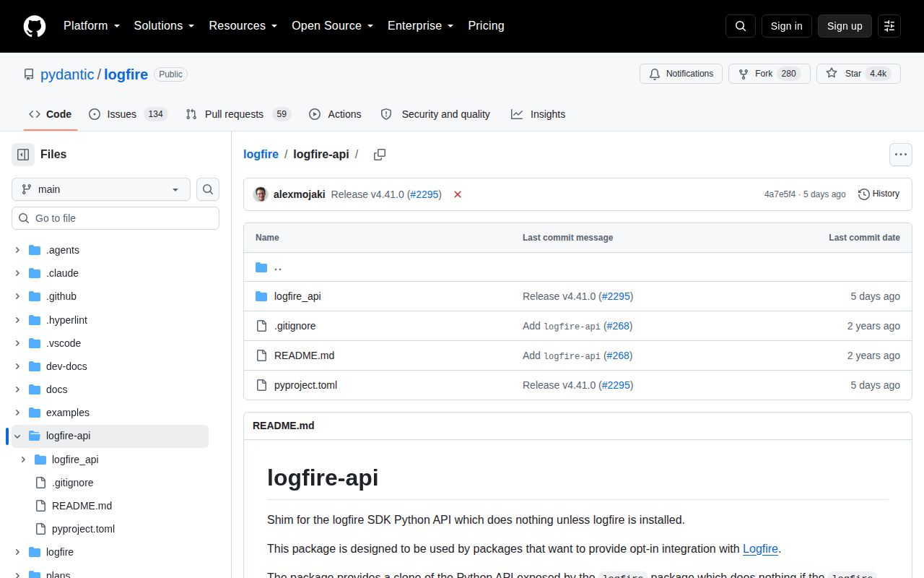Open the logfire repository name link

pos(126,74)
